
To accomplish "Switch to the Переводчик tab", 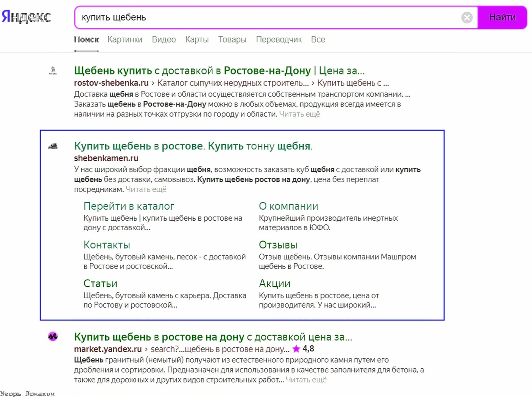I will tap(279, 39).
